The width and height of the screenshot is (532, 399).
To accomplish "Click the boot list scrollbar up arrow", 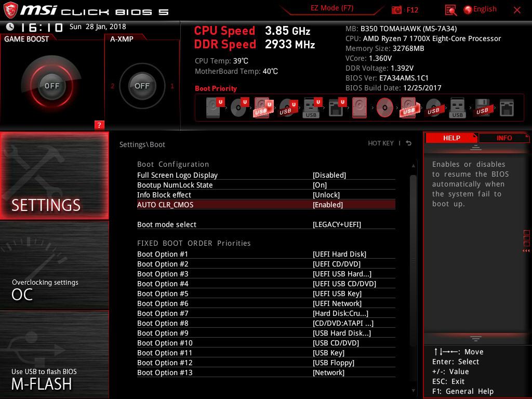I will click(x=413, y=166).
